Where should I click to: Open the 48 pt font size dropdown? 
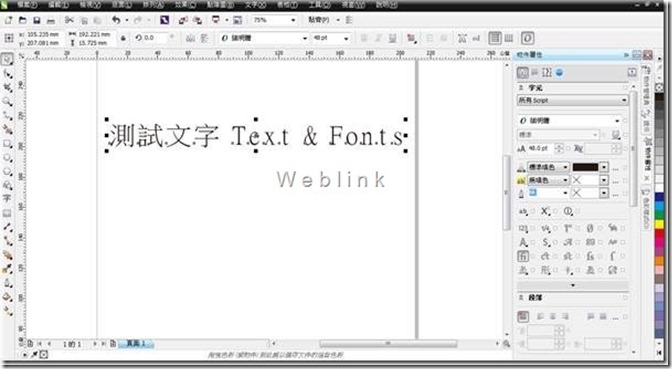click(346, 38)
